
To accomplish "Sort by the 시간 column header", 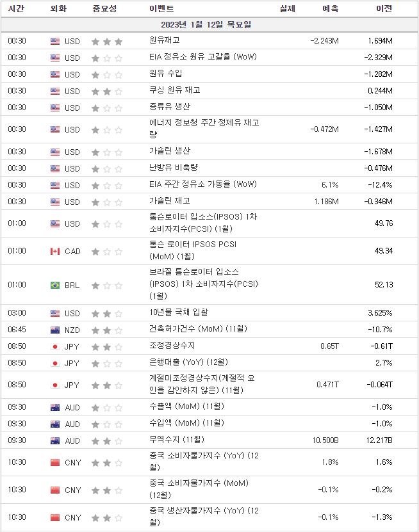I will [16, 8].
